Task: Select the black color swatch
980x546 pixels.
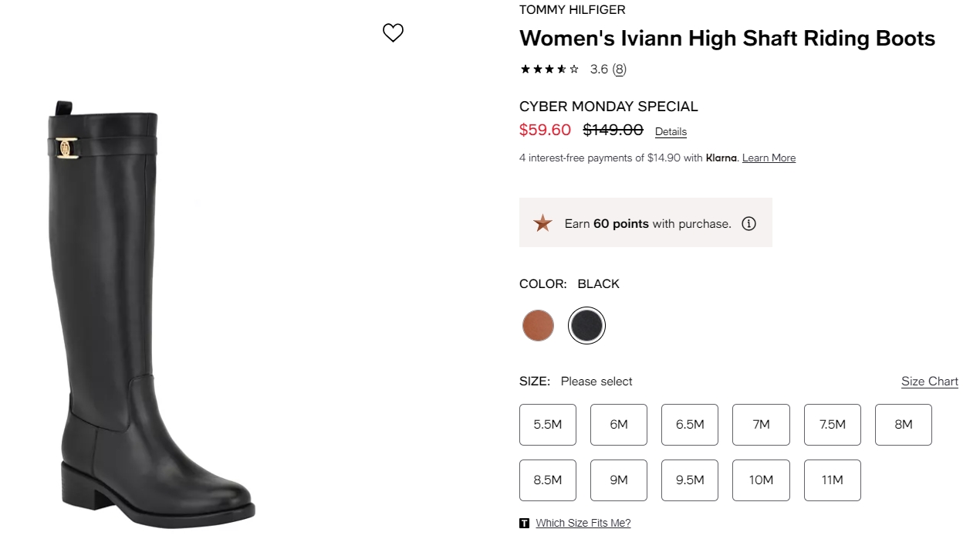Action: click(586, 325)
